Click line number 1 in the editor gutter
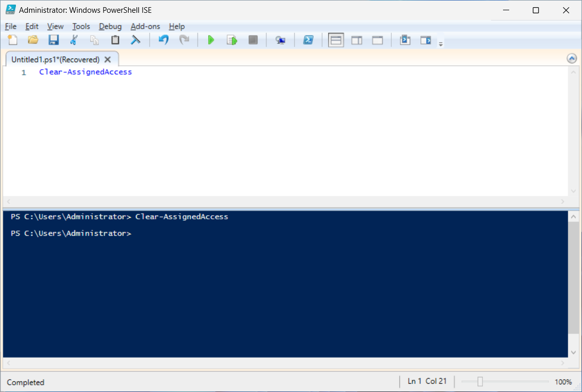Viewport: 582px width, 392px height. (24, 72)
